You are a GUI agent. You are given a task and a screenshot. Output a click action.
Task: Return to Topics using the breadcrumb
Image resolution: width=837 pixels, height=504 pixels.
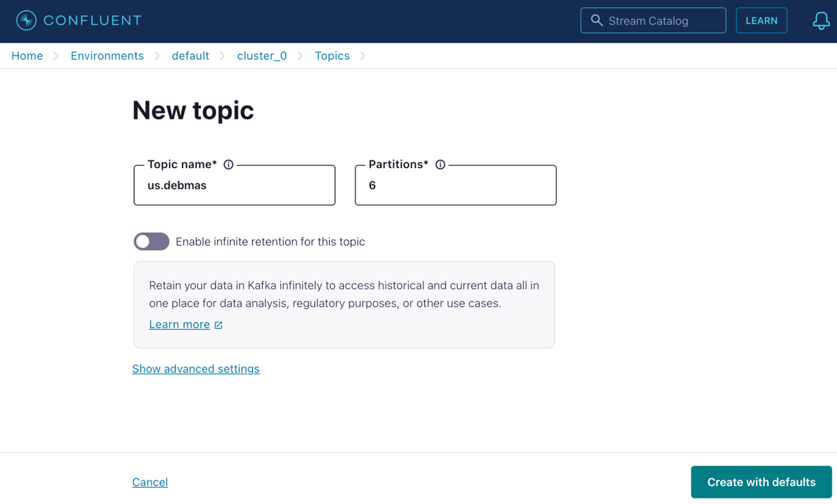coord(332,55)
